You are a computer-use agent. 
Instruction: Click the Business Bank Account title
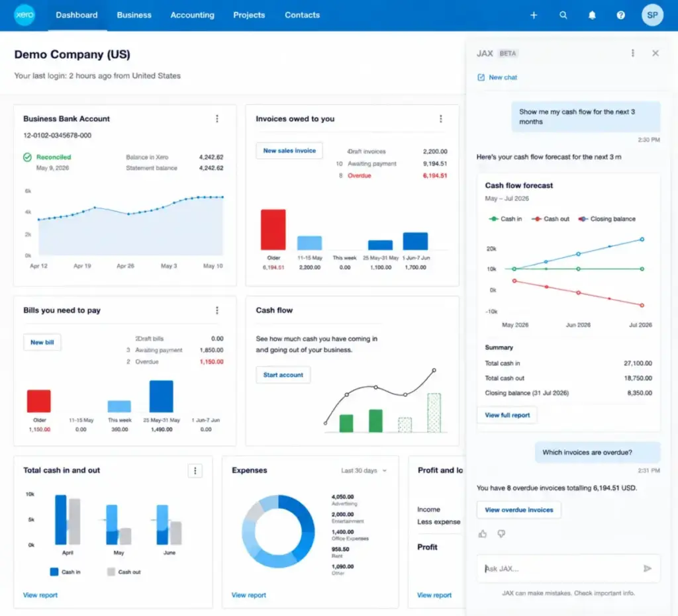[x=67, y=119]
